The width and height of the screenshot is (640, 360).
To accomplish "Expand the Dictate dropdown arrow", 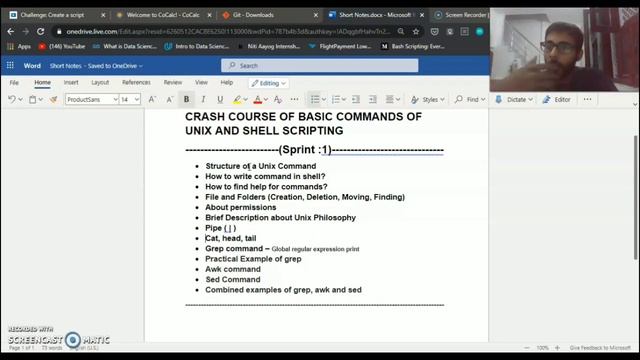I will coord(530,99).
